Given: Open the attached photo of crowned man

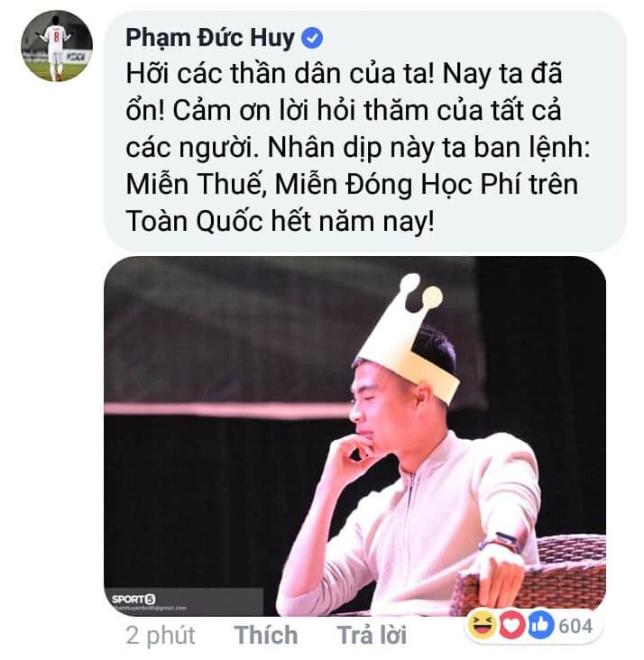Looking at the screenshot, I should coord(354,436).
